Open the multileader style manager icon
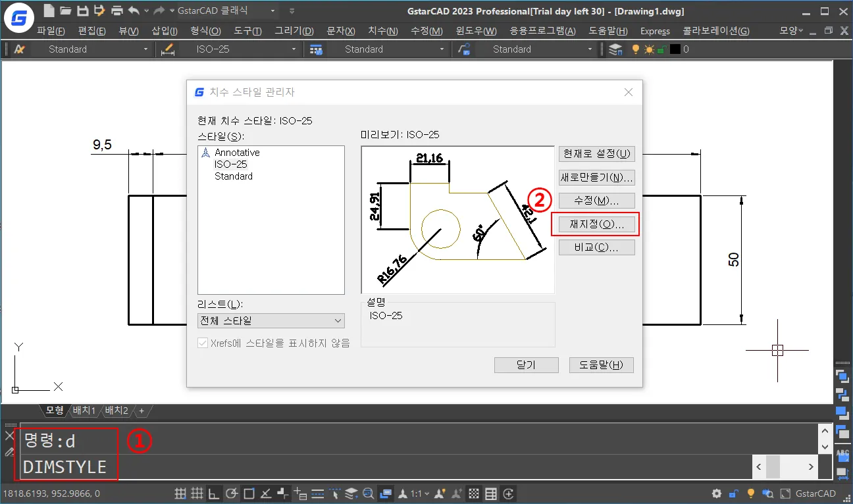The width and height of the screenshot is (853, 504). click(x=464, y=49)
